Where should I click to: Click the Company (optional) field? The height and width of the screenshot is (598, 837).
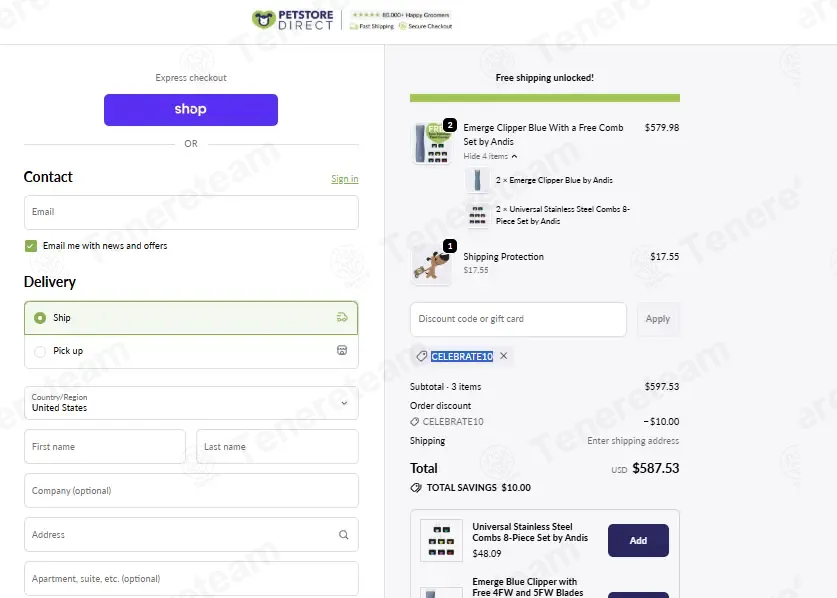pos(191,490)
